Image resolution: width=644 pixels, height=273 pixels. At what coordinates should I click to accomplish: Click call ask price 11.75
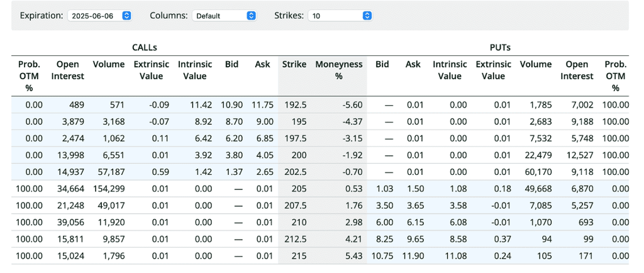pos(264,104)
